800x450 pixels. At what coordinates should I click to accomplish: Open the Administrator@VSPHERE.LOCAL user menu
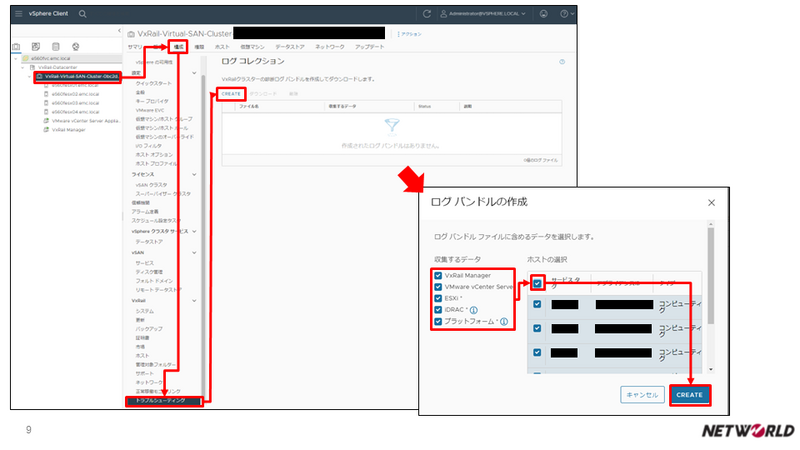pyautogui.click(x=483, y=14)
